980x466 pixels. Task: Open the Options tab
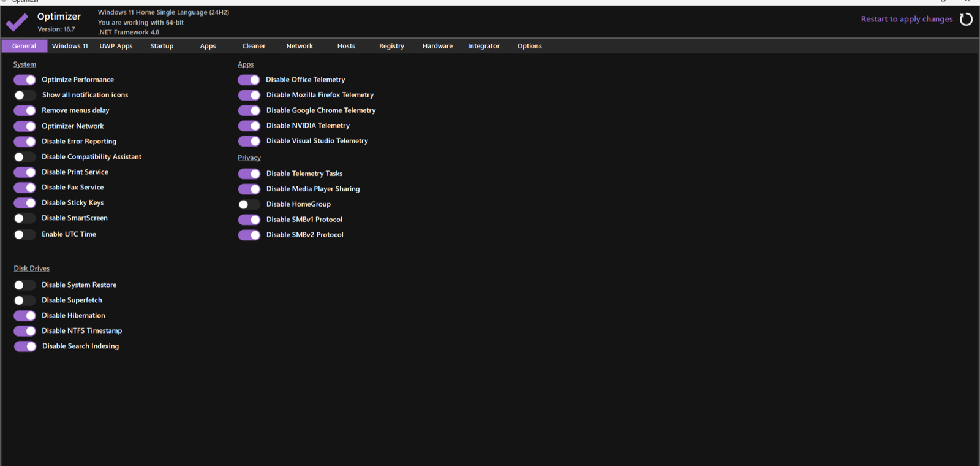(529, 46)
